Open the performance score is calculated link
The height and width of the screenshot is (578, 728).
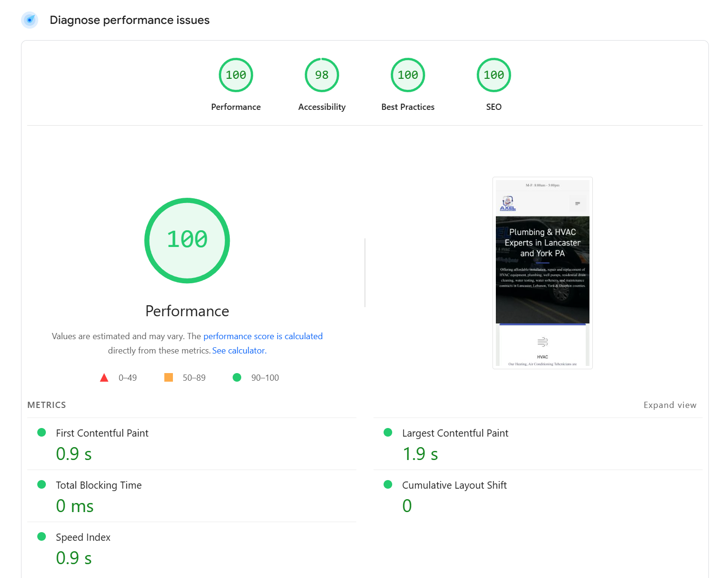point(263,336)
